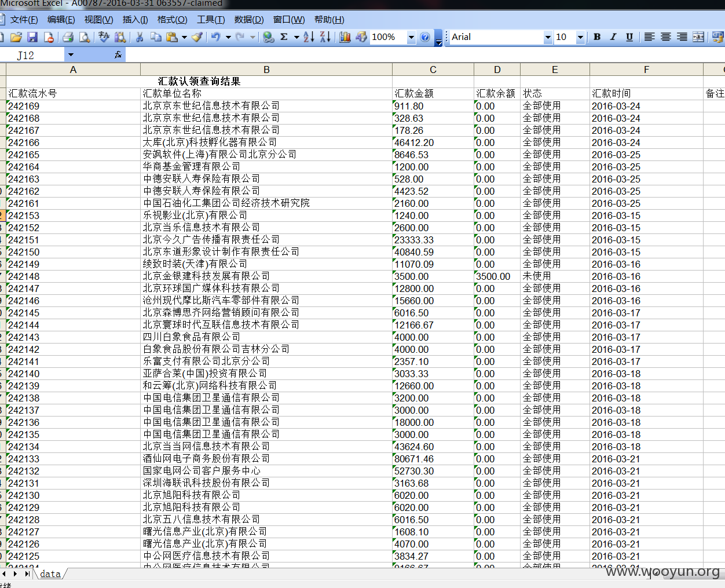Show the Drawing toolbar icon
This screenshot has width=725, height=588.
(x=361, y=37)
